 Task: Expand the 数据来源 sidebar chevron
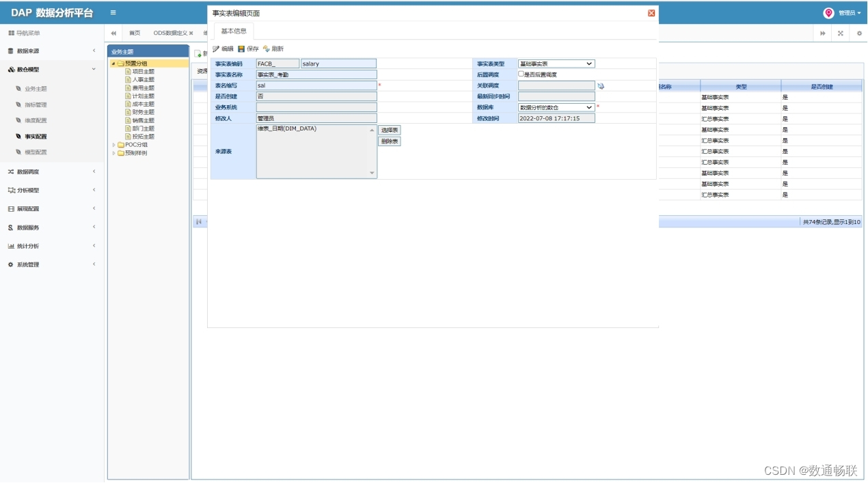tap(94, 51)
